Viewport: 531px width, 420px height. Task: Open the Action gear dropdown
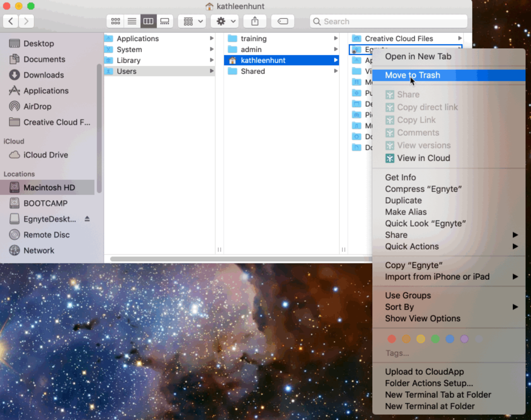(x=225, y=21)
